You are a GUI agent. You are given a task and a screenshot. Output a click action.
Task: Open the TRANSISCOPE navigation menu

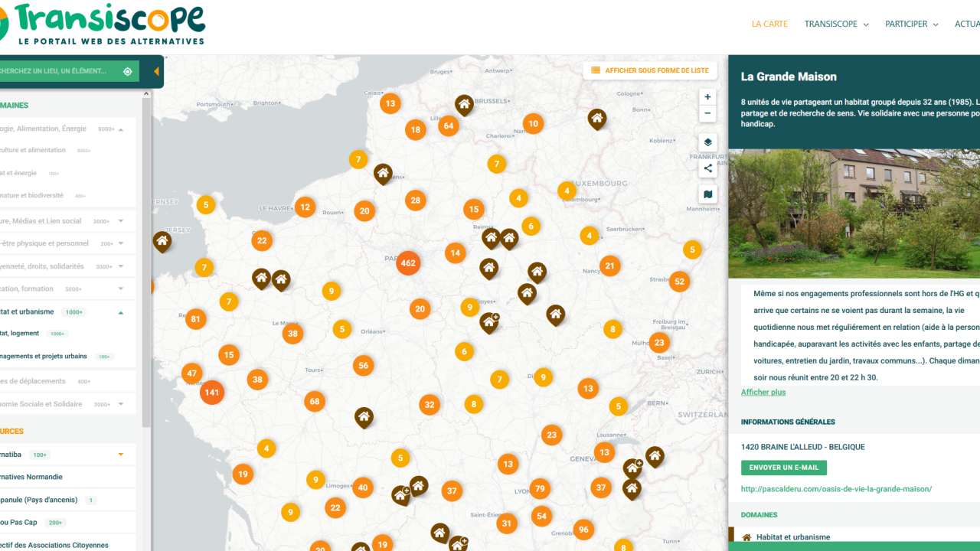tap(836, 24)
